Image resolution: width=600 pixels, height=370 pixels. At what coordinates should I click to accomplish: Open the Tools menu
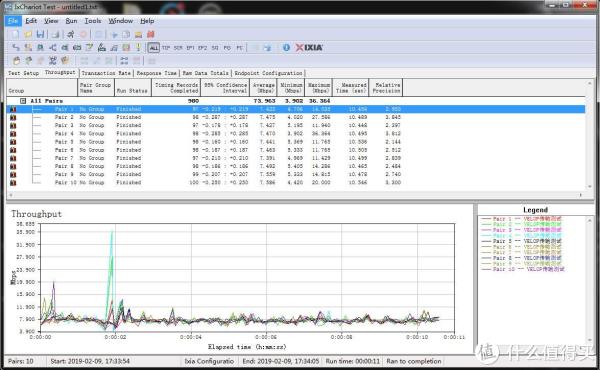93,21
